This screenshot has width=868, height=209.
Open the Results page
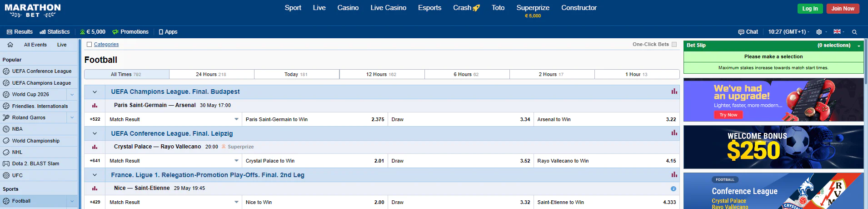tap(20, 32)
